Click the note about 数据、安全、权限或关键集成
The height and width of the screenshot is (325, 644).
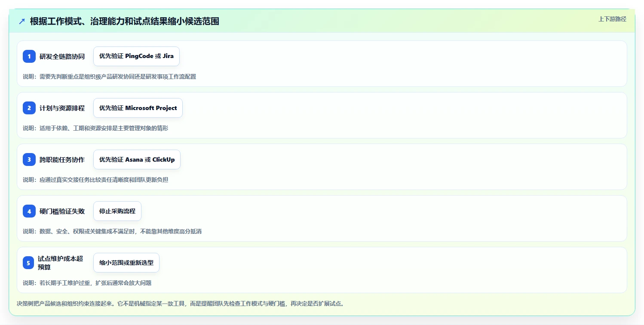[112, 231]
